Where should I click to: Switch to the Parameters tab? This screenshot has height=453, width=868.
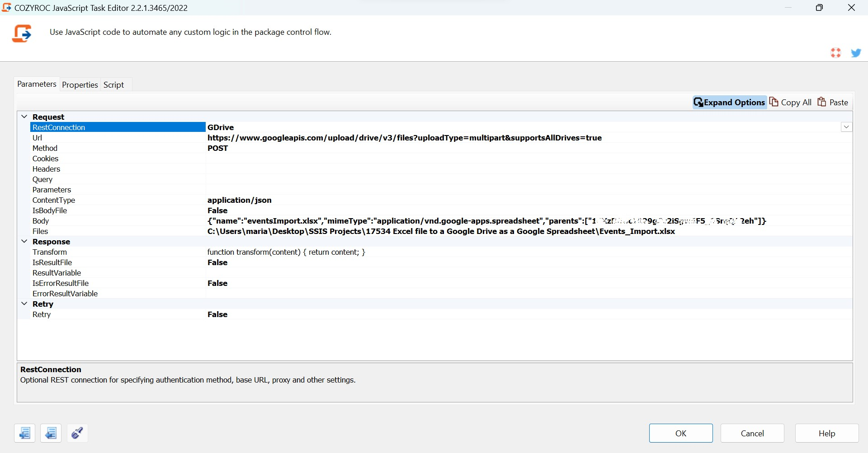click(x=37, y=84)
